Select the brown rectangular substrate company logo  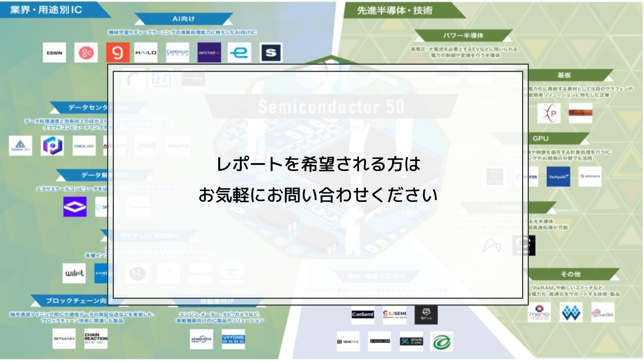[580, 113]
